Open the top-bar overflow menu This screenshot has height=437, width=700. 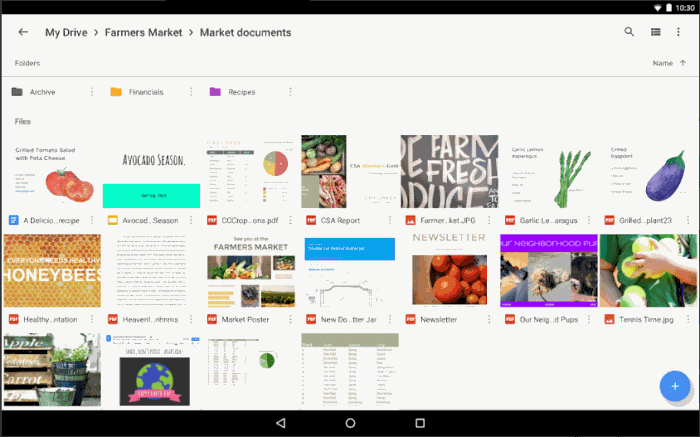pos(678,32)
